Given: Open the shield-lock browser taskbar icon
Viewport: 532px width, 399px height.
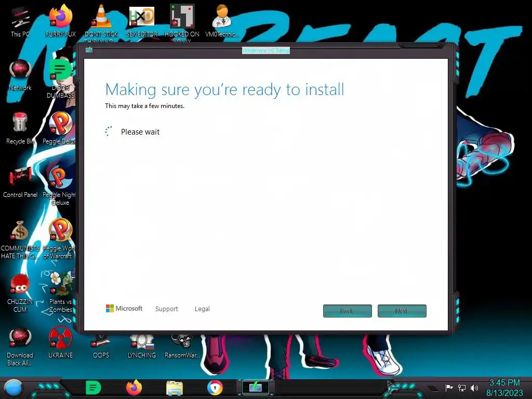Looking at the screenshot, I should pyautogui.click(x=215, y=388).
